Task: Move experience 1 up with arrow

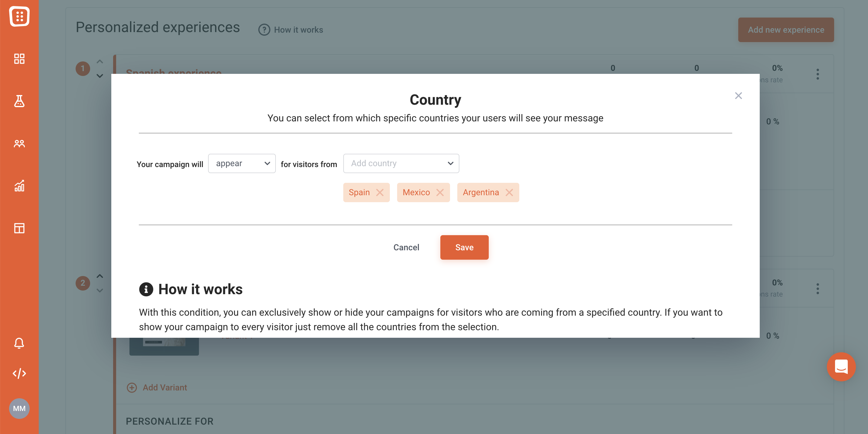Action: tap(100, 62)
